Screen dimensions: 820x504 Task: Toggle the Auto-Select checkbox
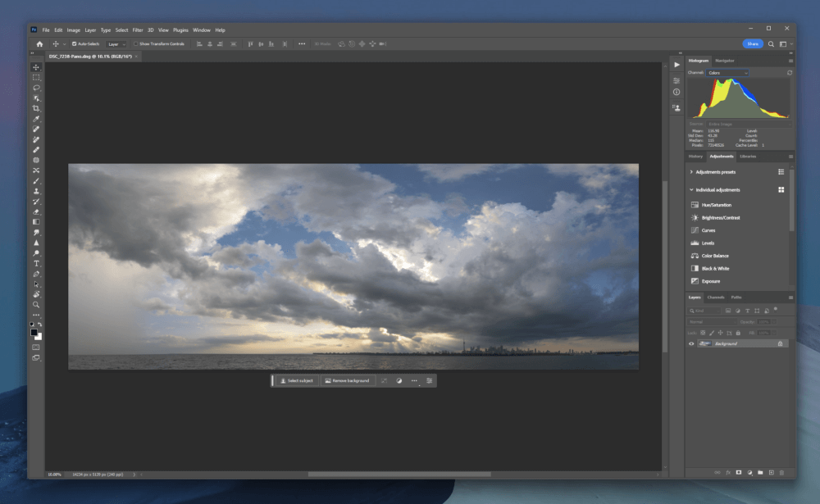point(75,43)
